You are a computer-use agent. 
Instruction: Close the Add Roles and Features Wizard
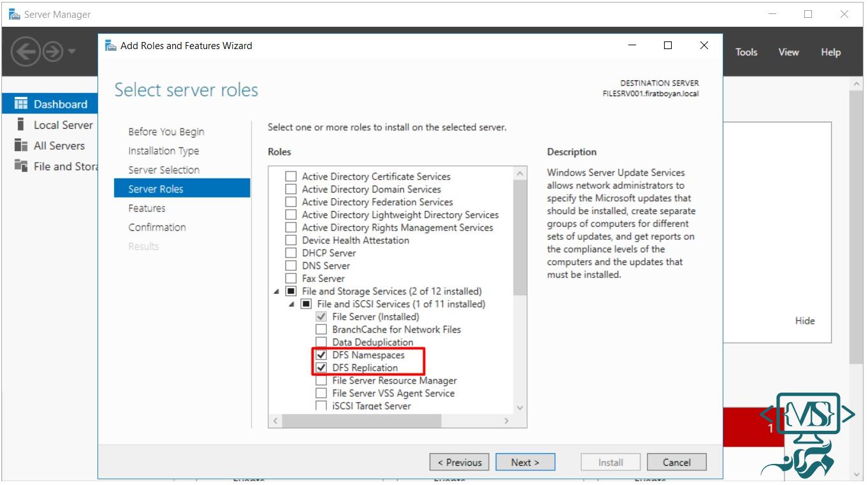point(704,45)
